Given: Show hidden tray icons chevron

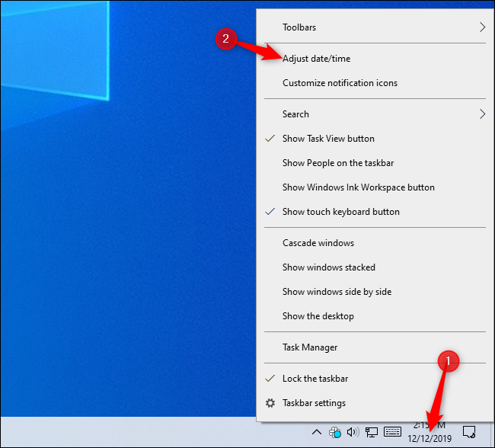Looking at the screenshot, I should pyautogui.click(x=317, y=432).
